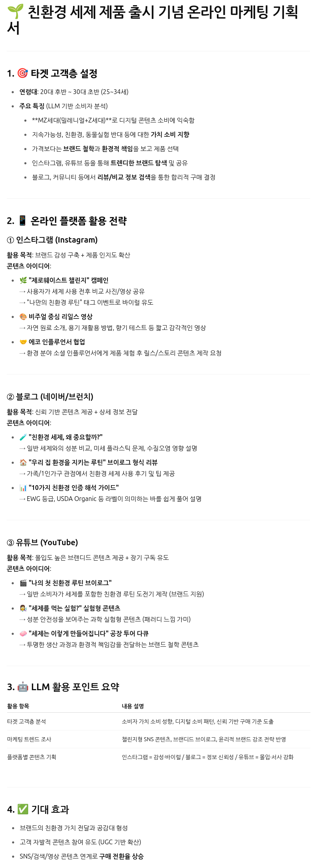Click the phone emoji beside 온라인 플랫폼 활용 전략
Viewport: 316px width, 868px height.
pos(23,220)
